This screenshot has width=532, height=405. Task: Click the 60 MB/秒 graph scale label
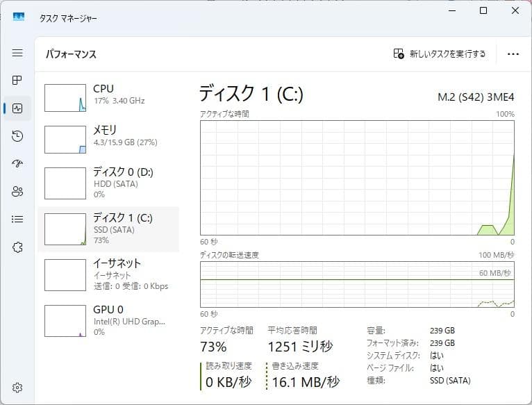click(x=495, y=273)
